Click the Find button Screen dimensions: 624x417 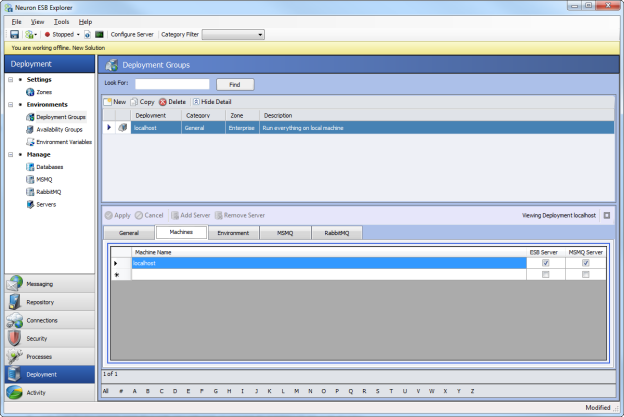[x=235, y=84]
